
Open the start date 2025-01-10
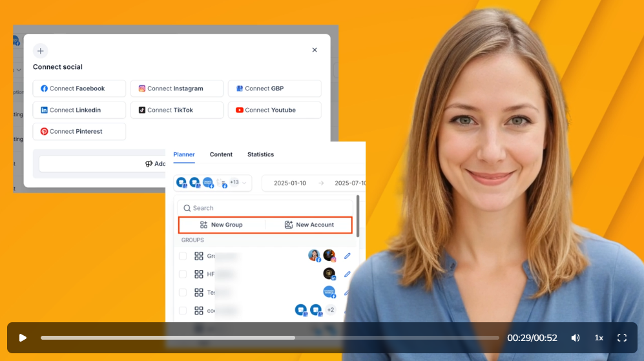coord(290,183)
